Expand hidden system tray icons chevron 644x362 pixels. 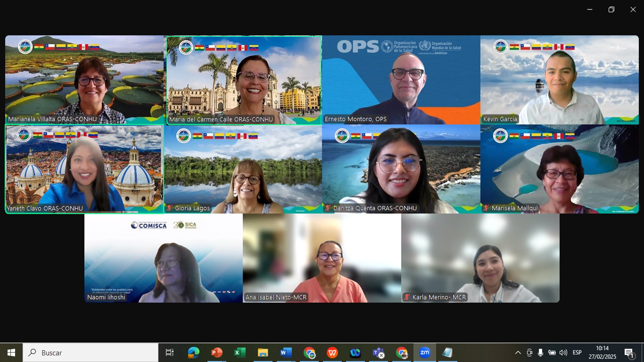tap(518, 353)
